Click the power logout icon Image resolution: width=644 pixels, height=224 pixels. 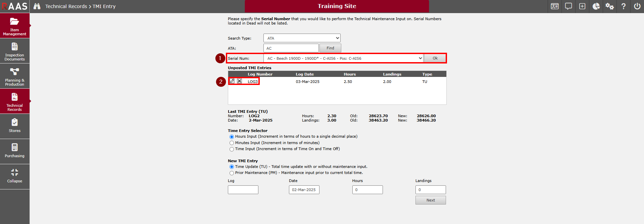[637, 6]
